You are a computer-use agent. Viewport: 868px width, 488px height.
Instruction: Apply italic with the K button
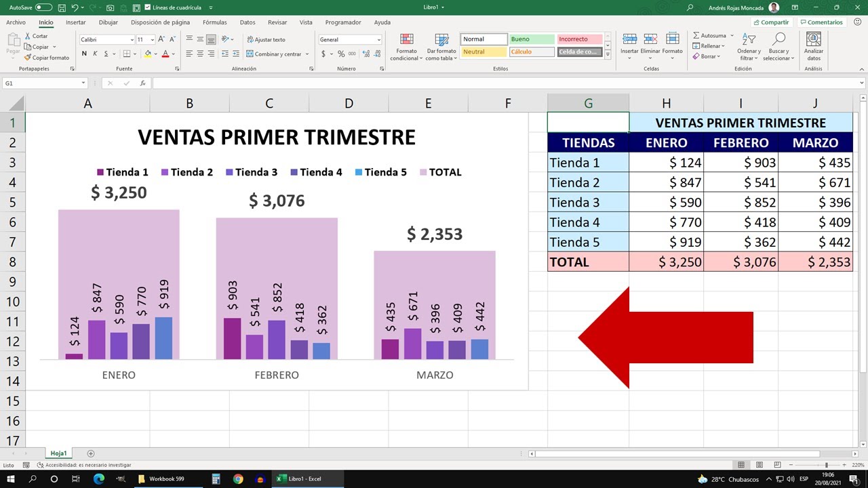tap(95, 54)
